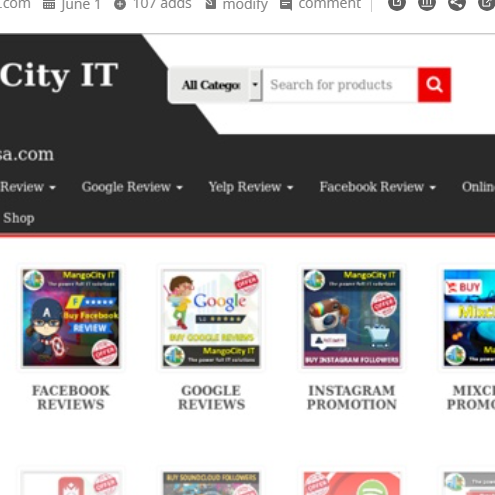Click the GOOGLE REVIEWS category title
This screenshot has width=495, height=495.
coord(211,397)
